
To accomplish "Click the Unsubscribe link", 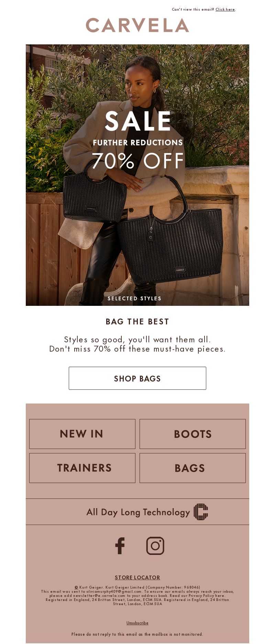I will pyautogui.click(x=137, y=623).
